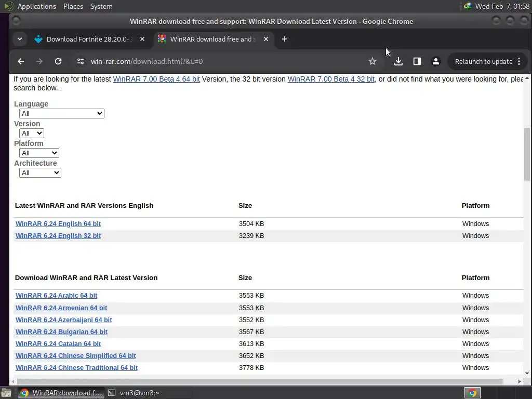This screenshot has width=532, height=399.
Task: Open WinRAR 7.00 Beta 4 64 bit link
Action: coord(156,79)
